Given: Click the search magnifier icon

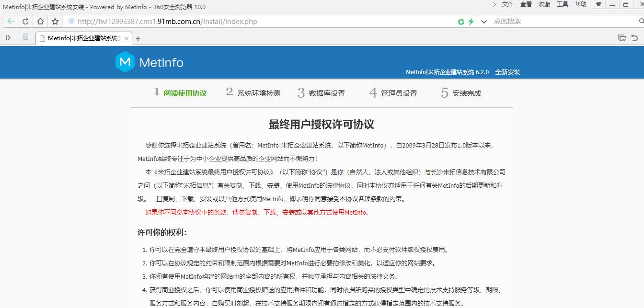Looking at the screenshot, I should (641, 21).
